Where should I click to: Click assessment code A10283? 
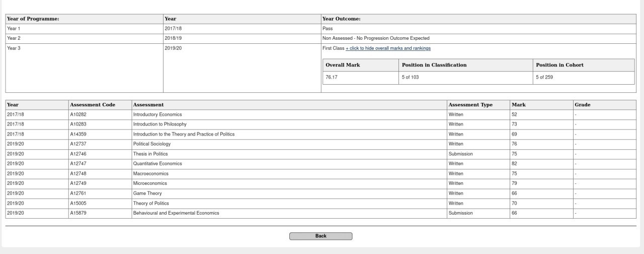click(x=78, y=124)
